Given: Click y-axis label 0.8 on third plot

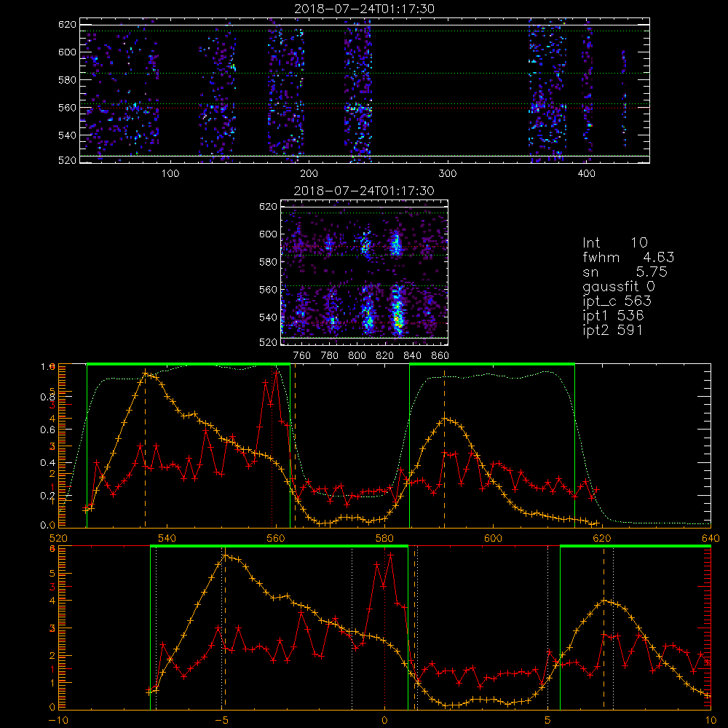Looking at the screenshot, I should click(47, 397).
